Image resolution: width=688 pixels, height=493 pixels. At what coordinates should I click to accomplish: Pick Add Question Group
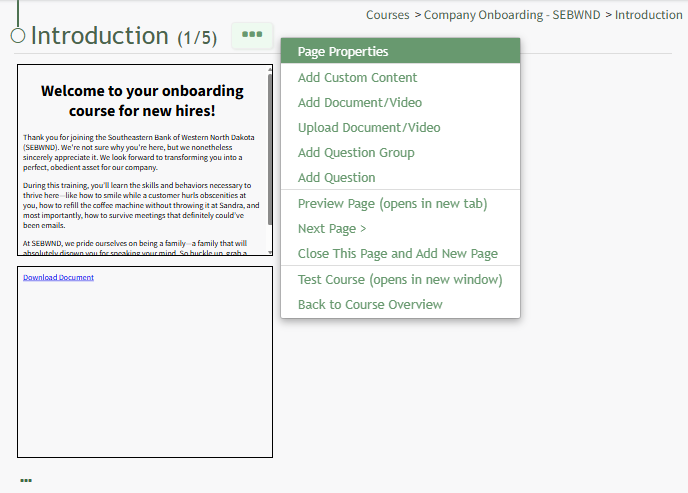(x=400, y=152)
